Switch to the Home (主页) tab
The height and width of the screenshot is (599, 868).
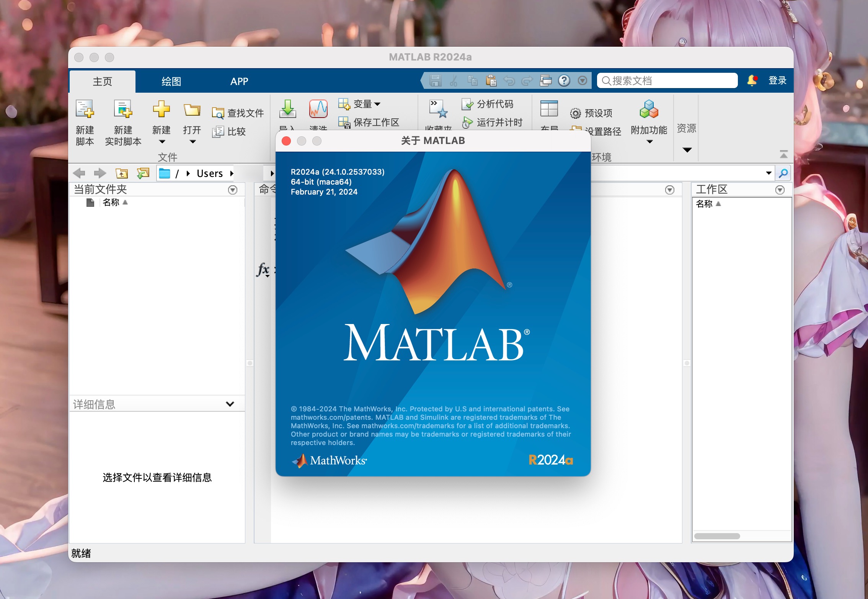tap(102, 81)
